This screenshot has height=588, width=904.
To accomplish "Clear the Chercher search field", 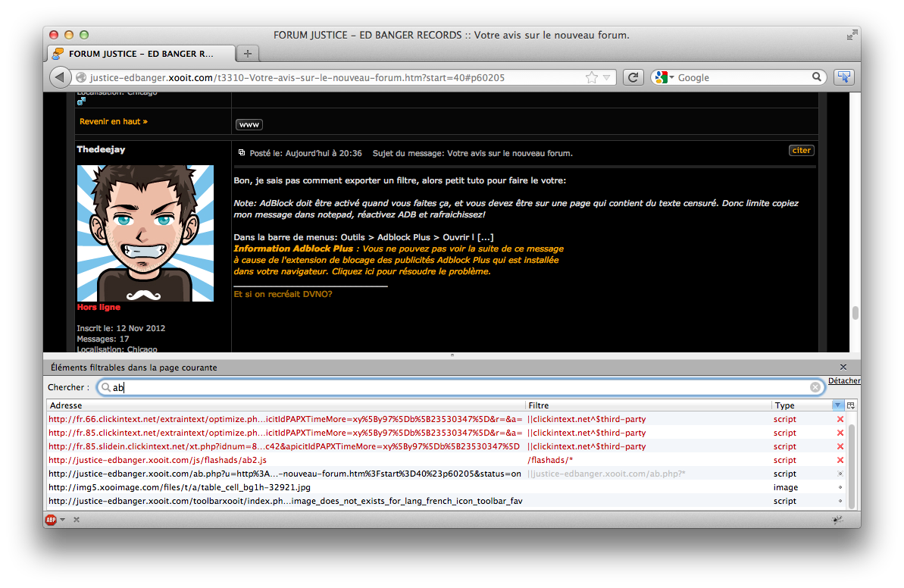I will pyautogui.click(x=815, y=387).
